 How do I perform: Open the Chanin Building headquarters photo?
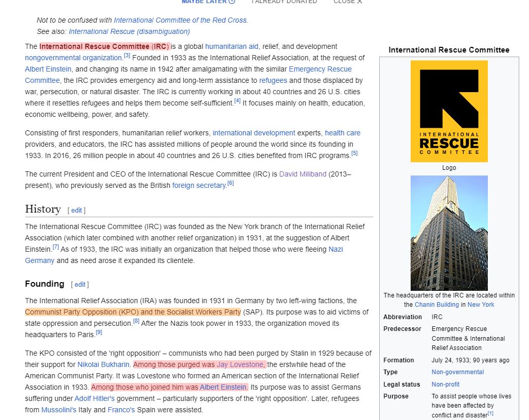click(x=449, y=233)
